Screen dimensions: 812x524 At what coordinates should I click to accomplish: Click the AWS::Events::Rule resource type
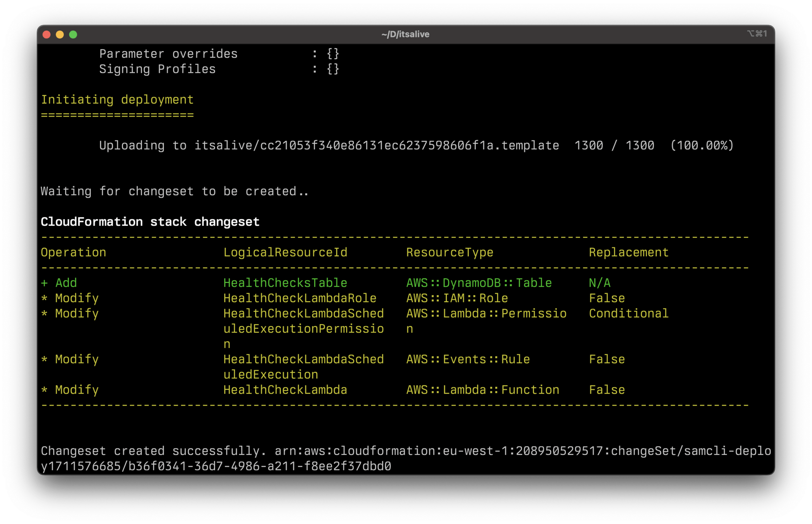click(468, 359)
